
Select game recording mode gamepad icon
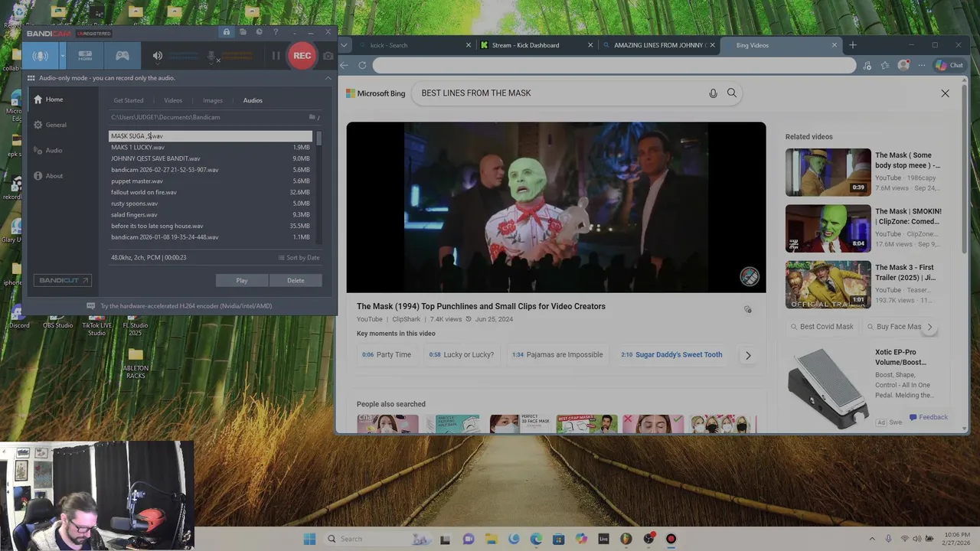[x=122, y=56]
